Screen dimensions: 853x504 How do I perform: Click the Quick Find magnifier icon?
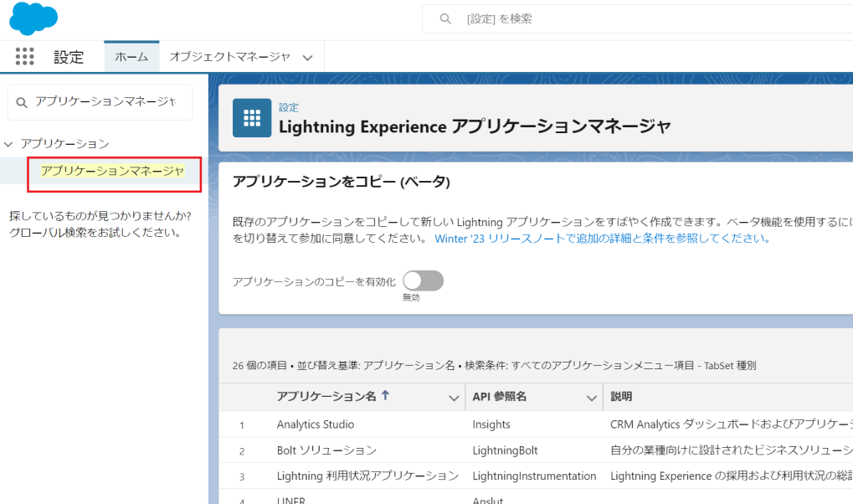(22, 102)
